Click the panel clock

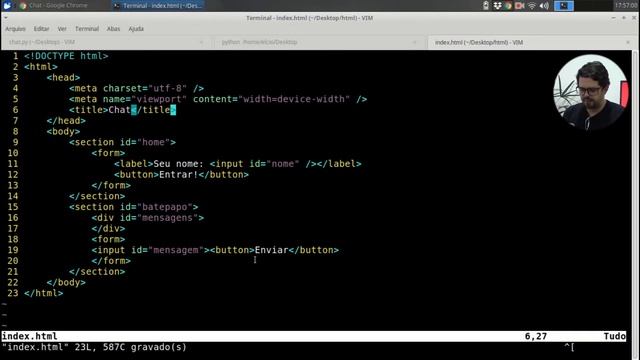(627, 5)
